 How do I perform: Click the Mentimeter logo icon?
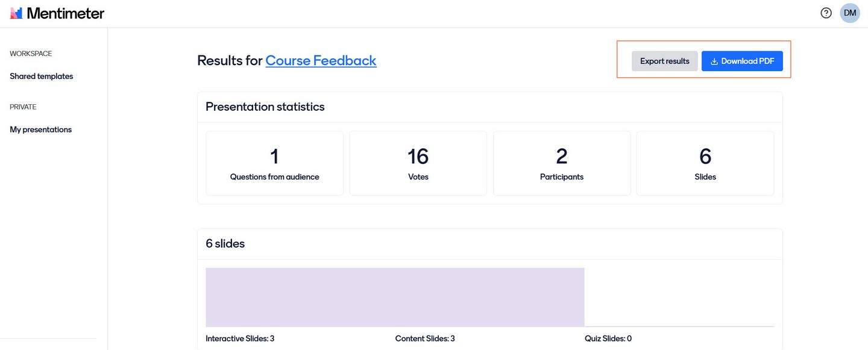click(16, 13)
